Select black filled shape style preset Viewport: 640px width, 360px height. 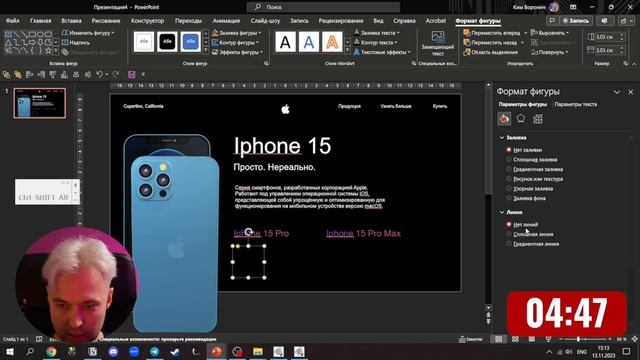click(167, 42)
